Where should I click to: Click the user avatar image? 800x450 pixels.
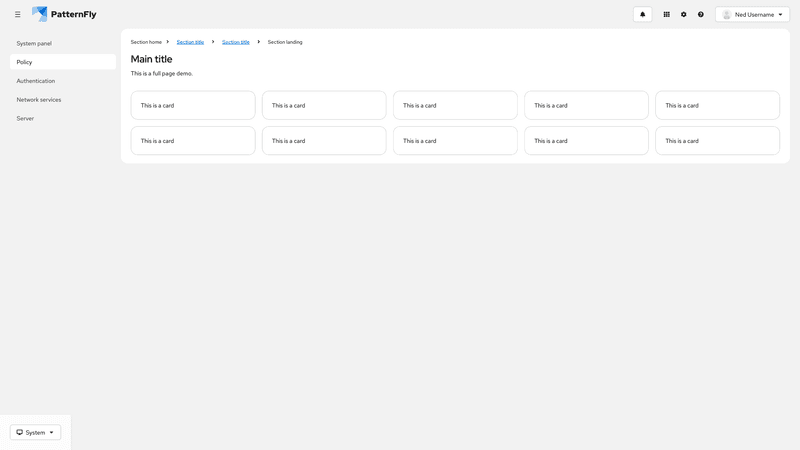(x=727, y=14)
